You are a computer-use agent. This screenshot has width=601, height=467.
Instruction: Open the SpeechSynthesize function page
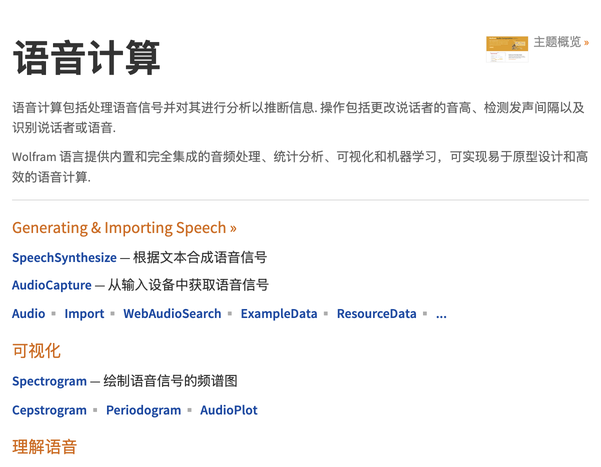pyautogui.click(x=64, y=257)
